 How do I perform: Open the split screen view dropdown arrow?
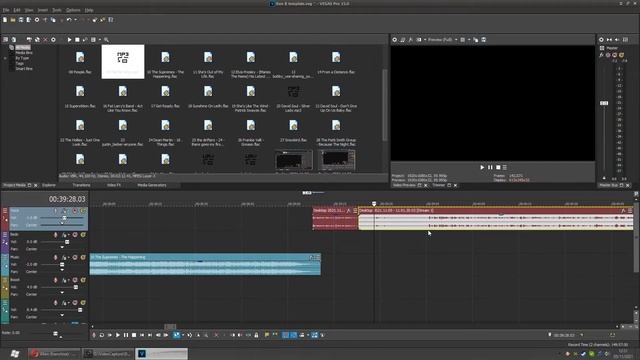pyautogui.click(x=425, y=40)
